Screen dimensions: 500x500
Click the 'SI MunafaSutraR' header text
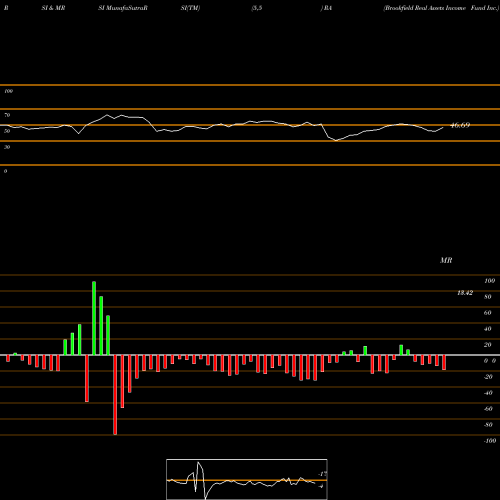[123, 8]
